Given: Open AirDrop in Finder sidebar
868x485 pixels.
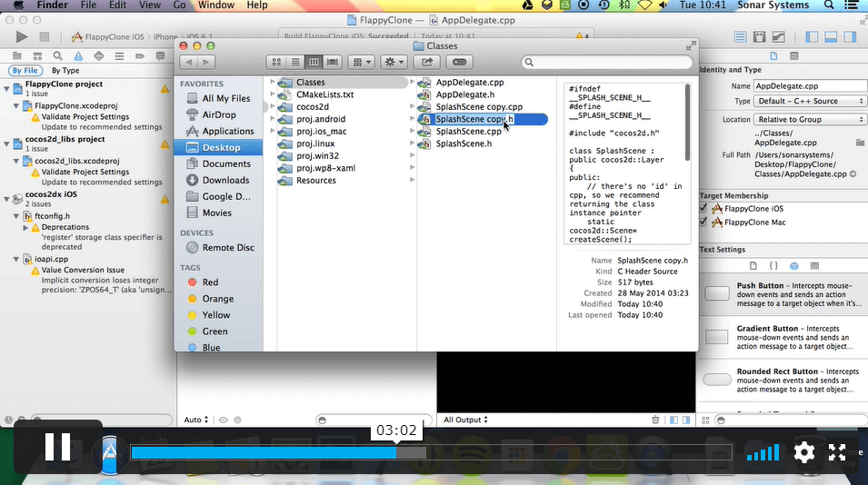Looking at the screenshot, I should (219, 114).
